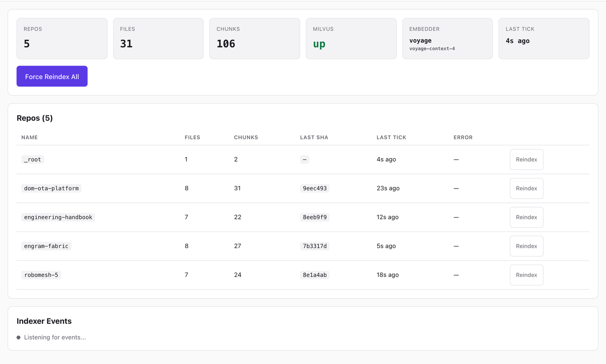Click the CHUNKS column header in table
Viewport: 606px width, 364px height.
pos(246,138)
